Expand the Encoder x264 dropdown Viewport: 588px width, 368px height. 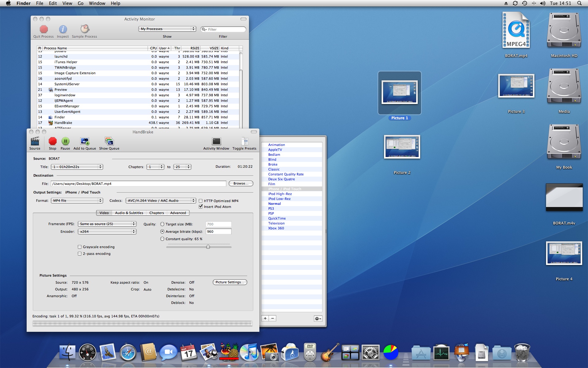(107, 232)
